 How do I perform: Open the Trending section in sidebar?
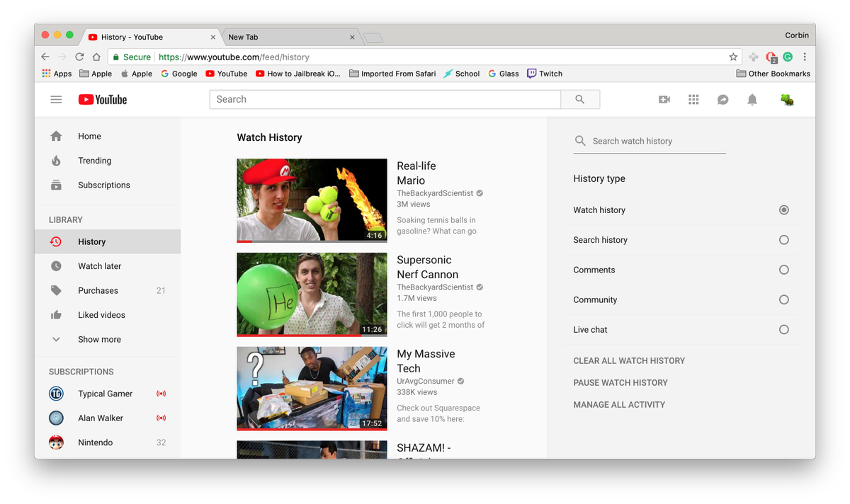click(x=94, y=160)
